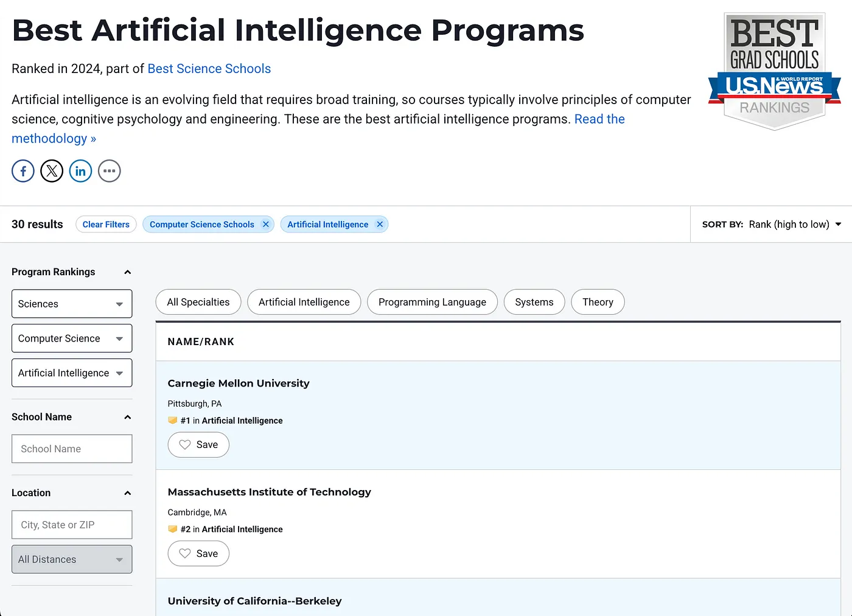Click the Computer Science Schools filter chip label
The image size is (852, 616).
click(202, 224)
